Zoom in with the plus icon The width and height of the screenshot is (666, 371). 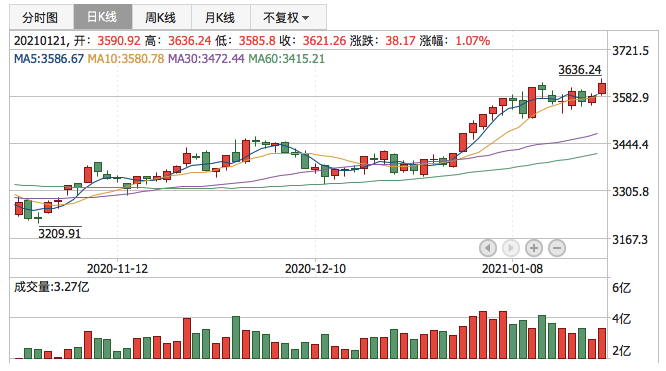pos(534,248)
